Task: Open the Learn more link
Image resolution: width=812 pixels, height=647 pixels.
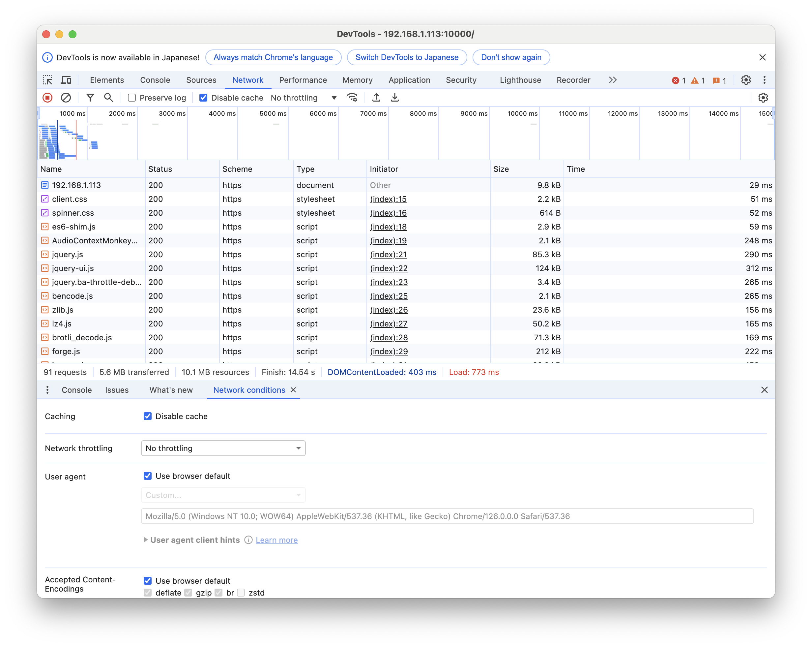Action: point(276,540)
